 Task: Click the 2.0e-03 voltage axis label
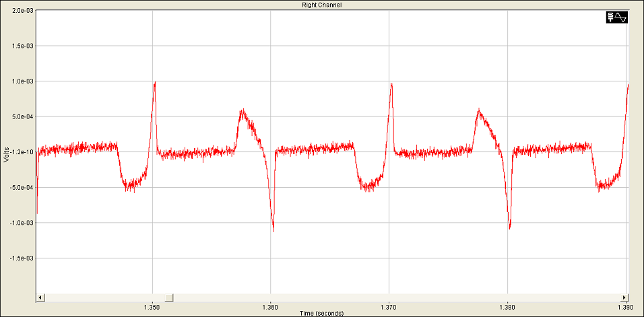pyautogui.click(x=23, y=11)
